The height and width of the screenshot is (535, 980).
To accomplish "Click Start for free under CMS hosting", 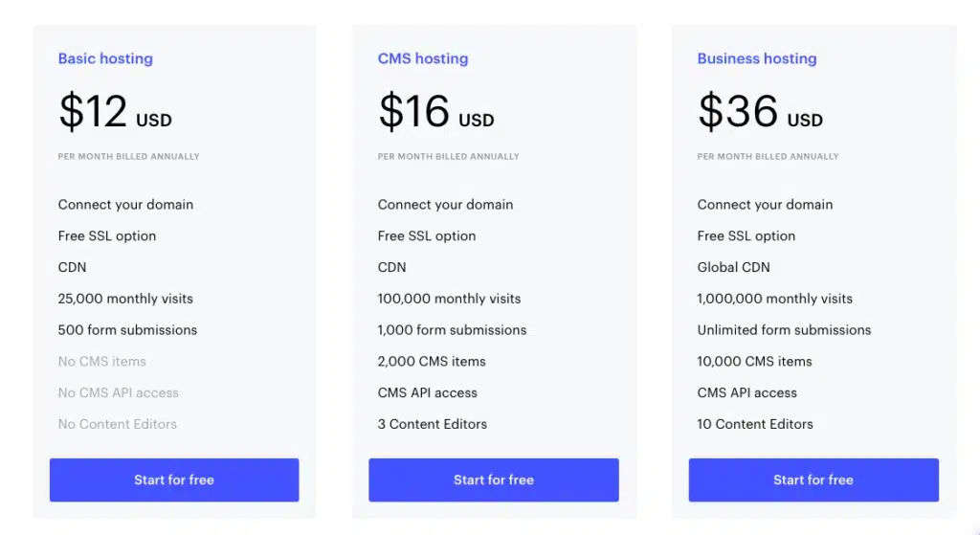I will click(494, 479).
